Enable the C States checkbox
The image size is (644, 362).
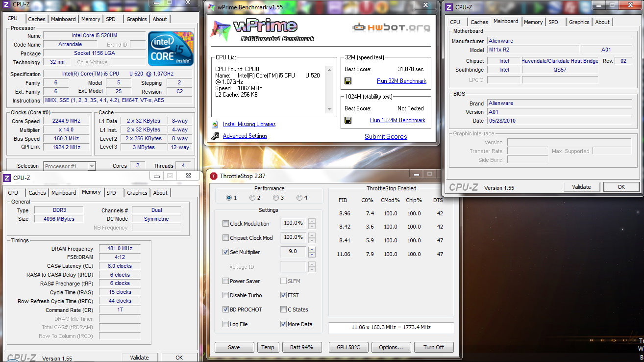click(x=283, y=310)
